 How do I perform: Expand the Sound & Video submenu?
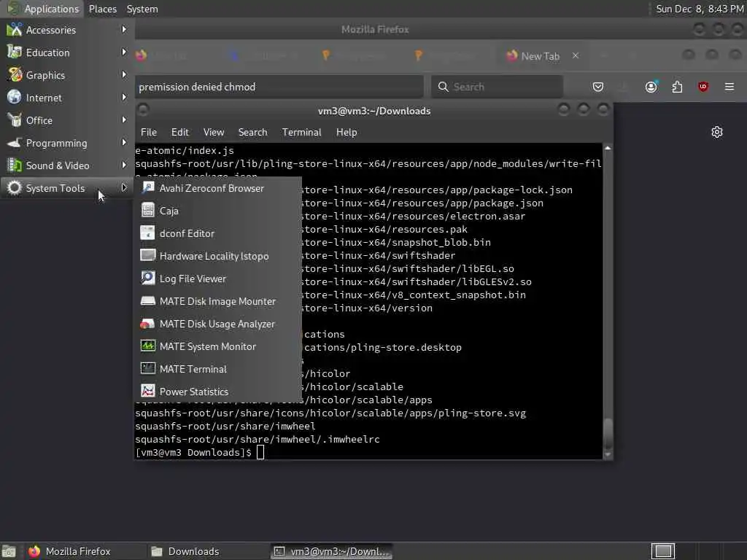click(67, 166)
